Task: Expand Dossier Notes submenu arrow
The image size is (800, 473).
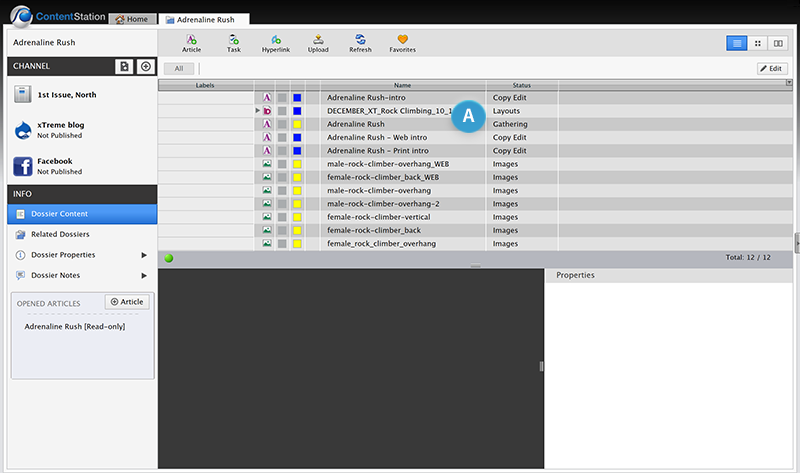Action: pyautogui.click(x=143, y=275)
